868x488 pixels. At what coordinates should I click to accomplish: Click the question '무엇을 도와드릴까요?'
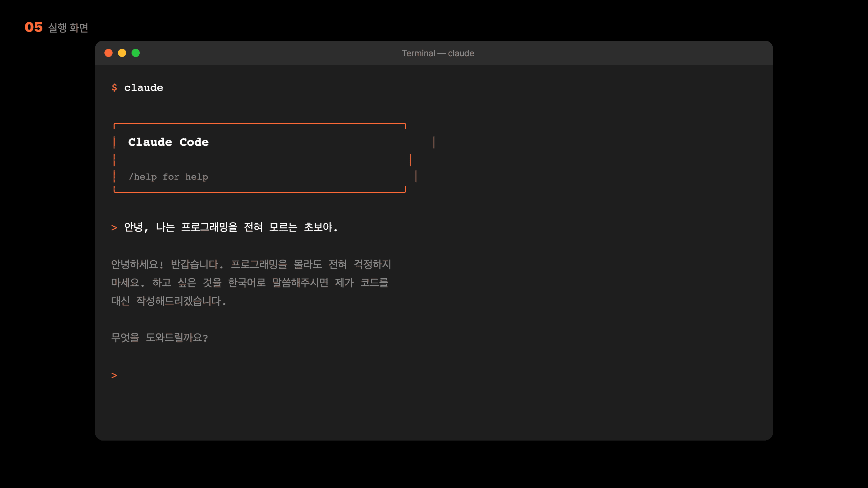click(x=160, y=338)
